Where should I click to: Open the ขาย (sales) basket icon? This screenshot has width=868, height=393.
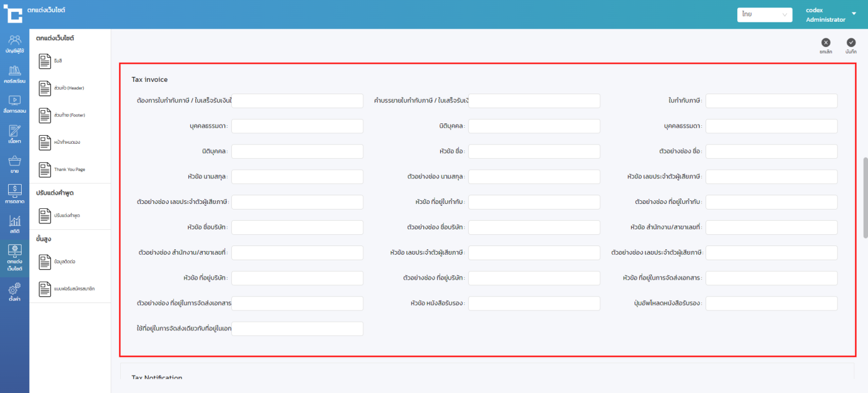point(14,164)
